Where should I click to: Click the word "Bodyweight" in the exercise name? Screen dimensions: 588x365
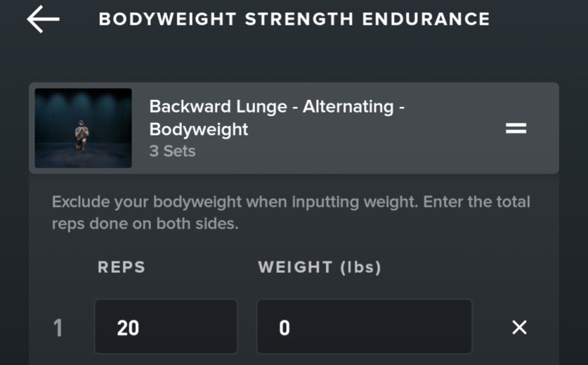198,129
